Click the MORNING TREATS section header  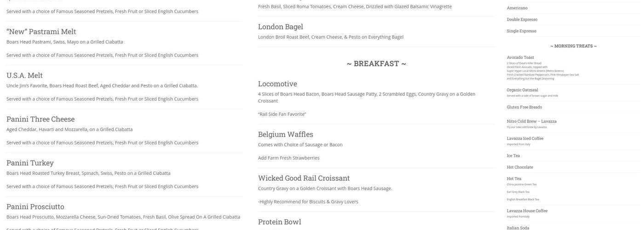(573, 46)
